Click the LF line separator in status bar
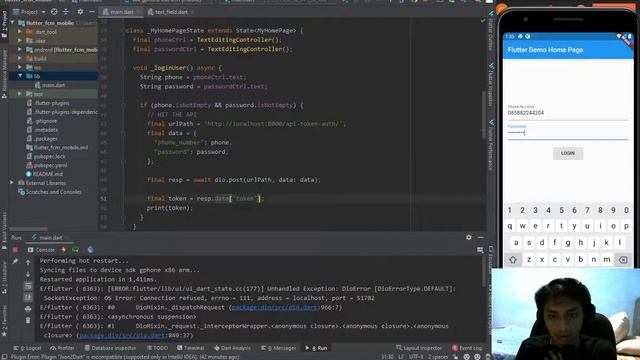 [x=401, y=357]
